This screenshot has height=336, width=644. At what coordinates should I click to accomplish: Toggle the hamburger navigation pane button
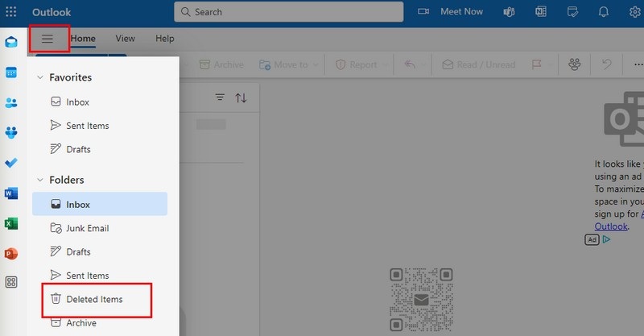(47, 39)
